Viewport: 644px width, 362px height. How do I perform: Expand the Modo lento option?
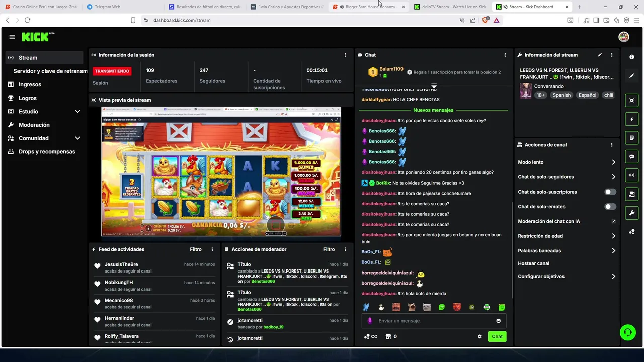pyautogui.click(x=567, y=162)
